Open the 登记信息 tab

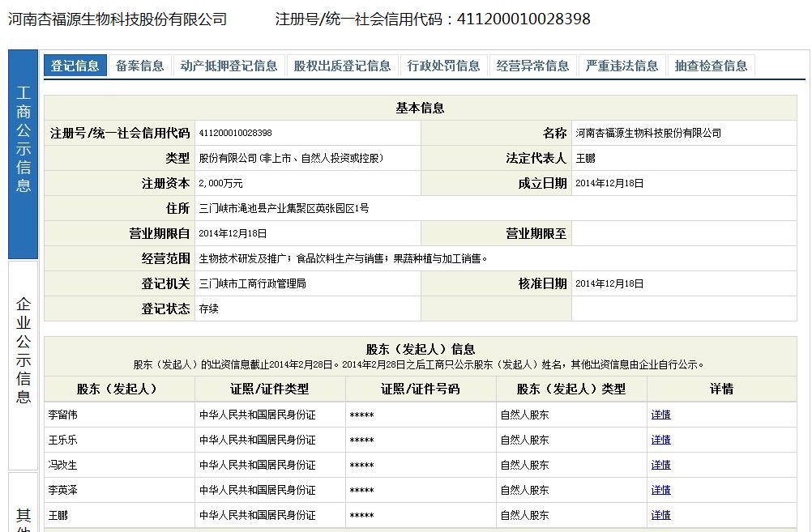click(x=75, y=66)
